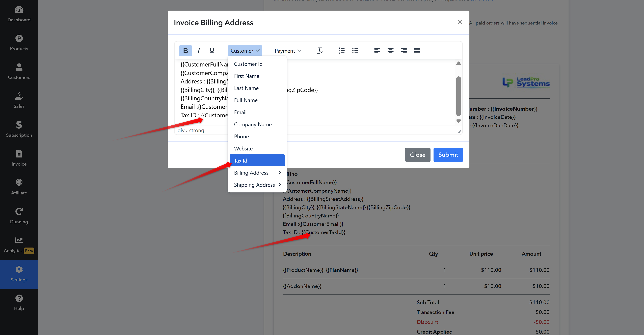The image size is (644, 335).
Task: Click editor scrollbar down arrow
Action: point(458,121)
